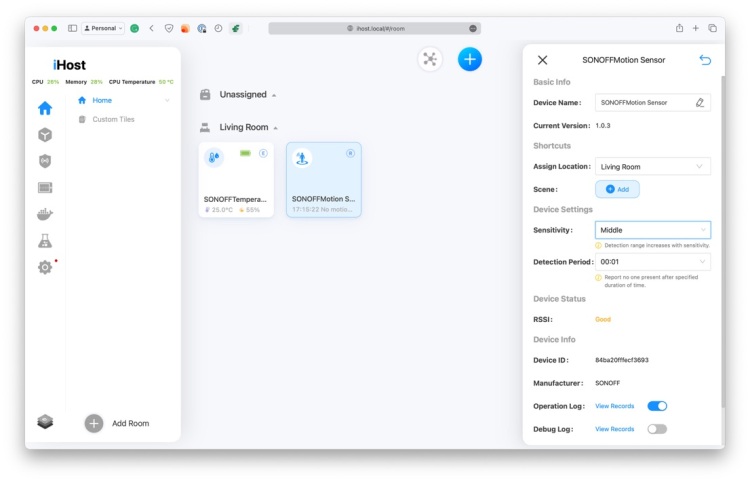Viewport: 750px width, 482px height.
Task: Click the temperature sensor card icon
Action: (x=214, y=157)
